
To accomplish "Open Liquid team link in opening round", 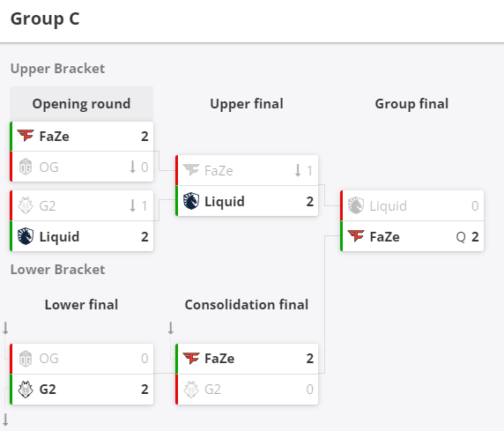I will click(x=59, y=237).
